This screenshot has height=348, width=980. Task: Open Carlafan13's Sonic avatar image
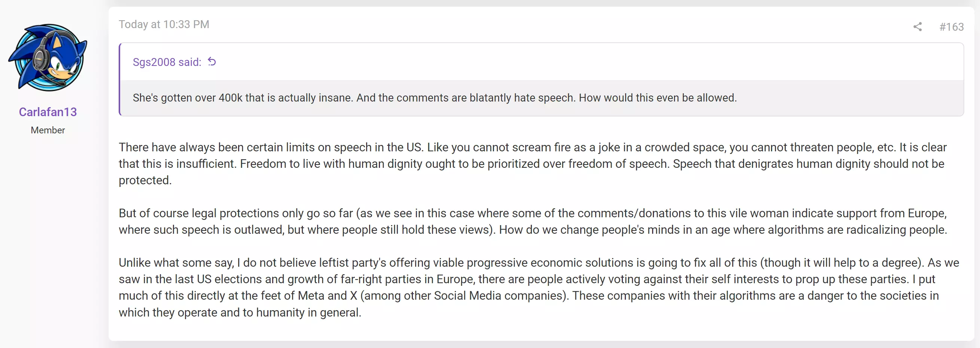pyautogui.click(x=48, y=57)
